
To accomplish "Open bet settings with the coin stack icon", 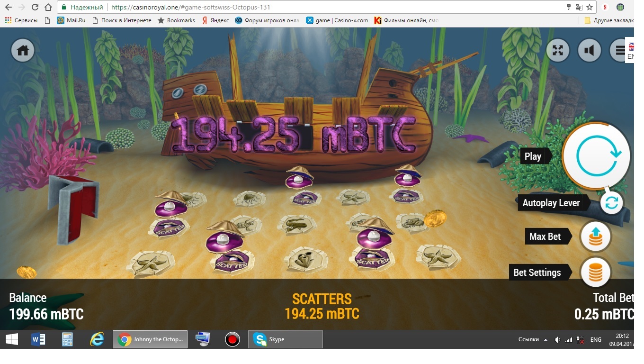I will [595, 273].
